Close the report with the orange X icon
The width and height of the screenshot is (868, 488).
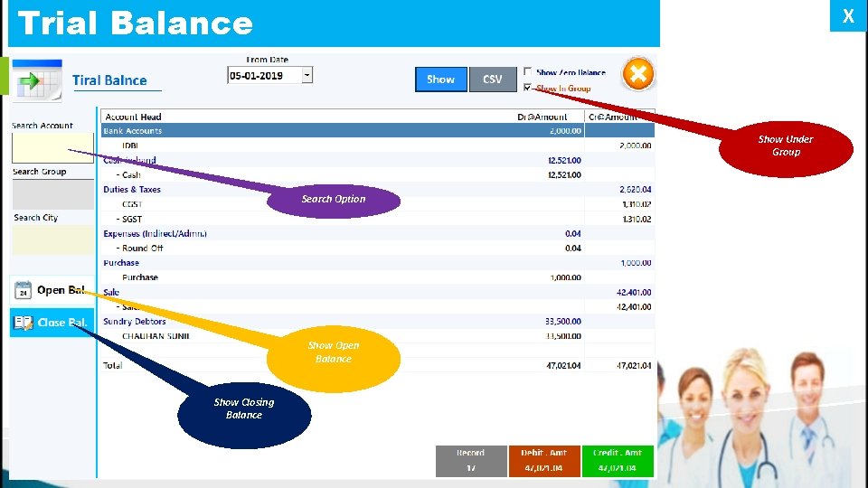(x=638, y=74)
